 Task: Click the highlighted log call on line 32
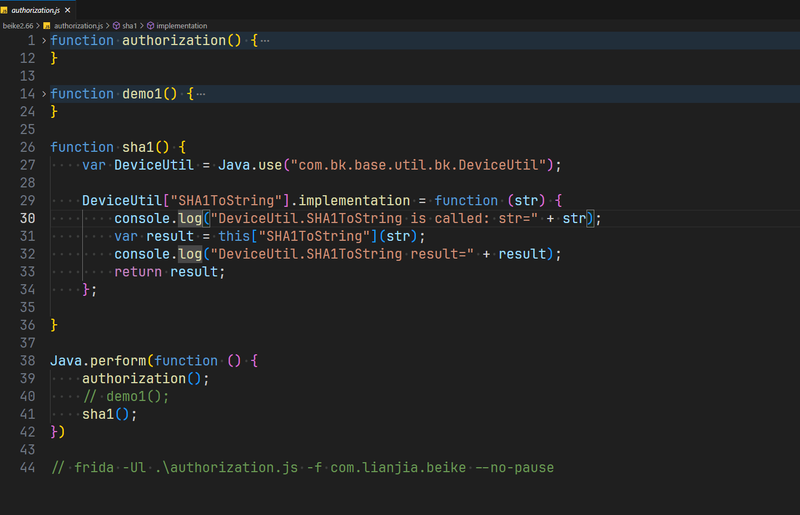(190, 254)
